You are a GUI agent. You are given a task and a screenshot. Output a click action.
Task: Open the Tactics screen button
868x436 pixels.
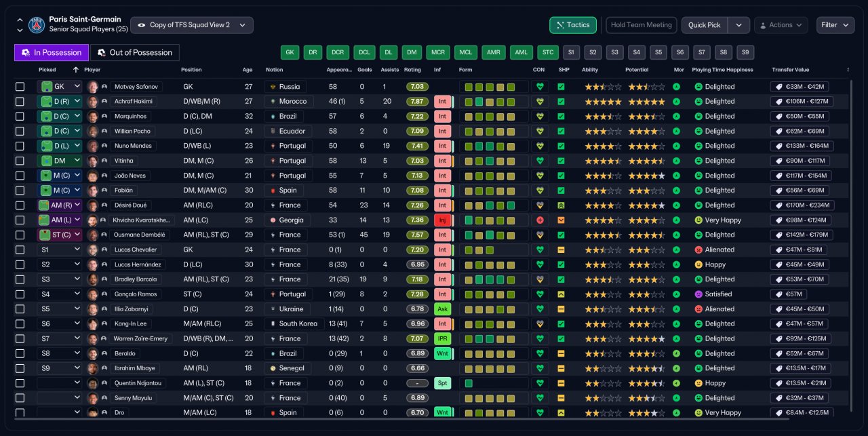573,25
